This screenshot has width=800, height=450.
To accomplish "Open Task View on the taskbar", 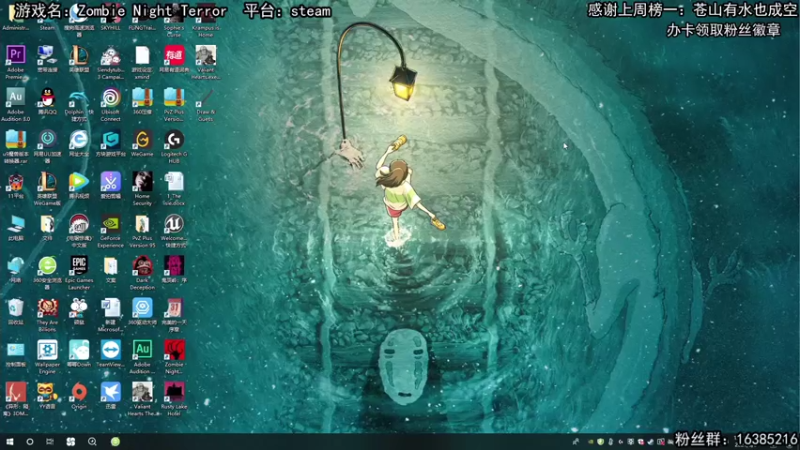I will pyautogui.click(x=50, y=442).
